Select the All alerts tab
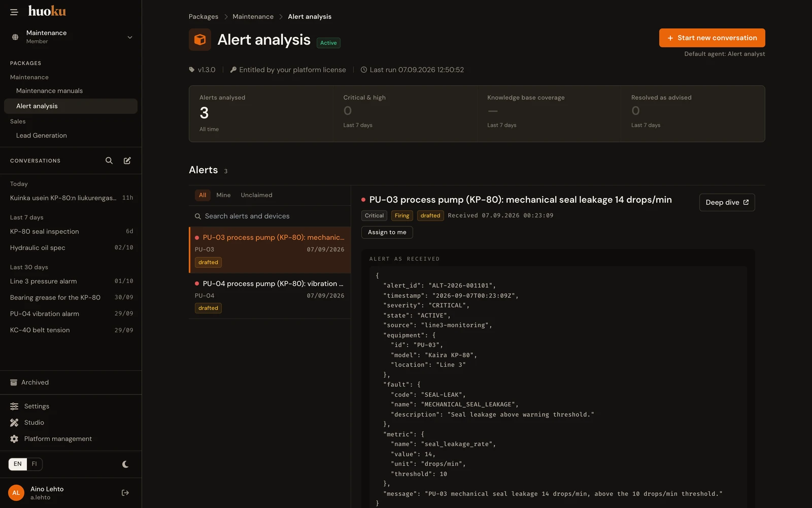 click(x=202, y=195)
